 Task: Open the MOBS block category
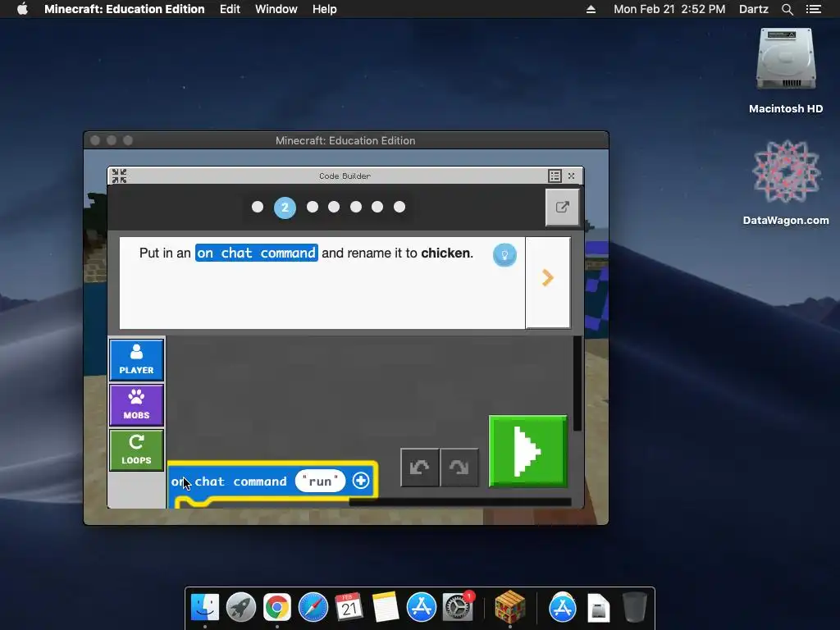click(136, 405)
